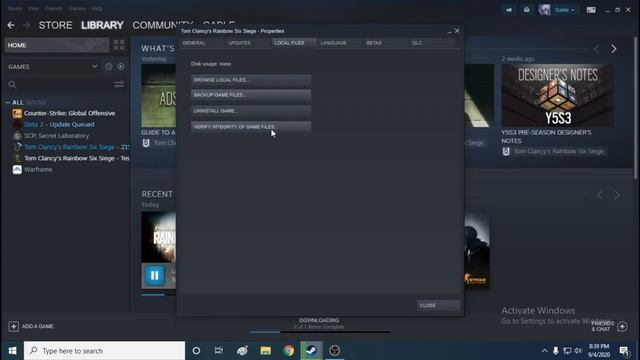Click CLOSE button in Properties dialog

(x=438, y=305)
